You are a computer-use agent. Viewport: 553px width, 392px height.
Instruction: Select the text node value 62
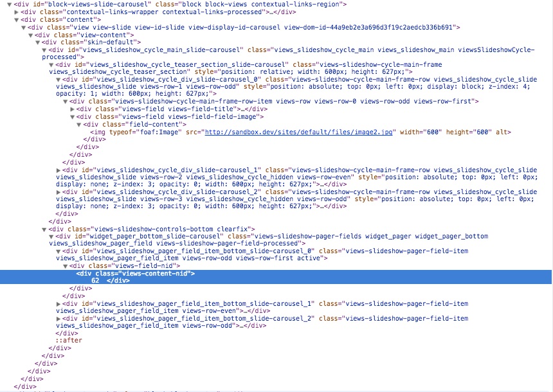(95, 281)
